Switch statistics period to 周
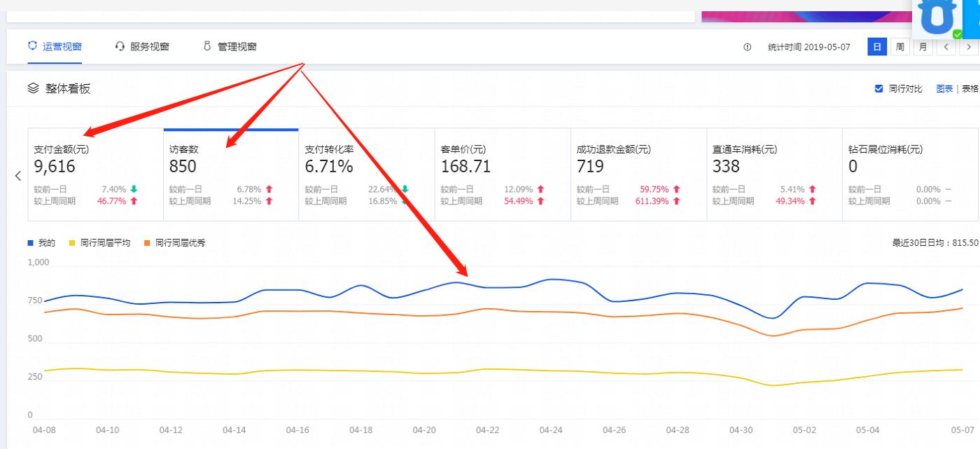Viewport: 980px width, 449px height. 900,47
